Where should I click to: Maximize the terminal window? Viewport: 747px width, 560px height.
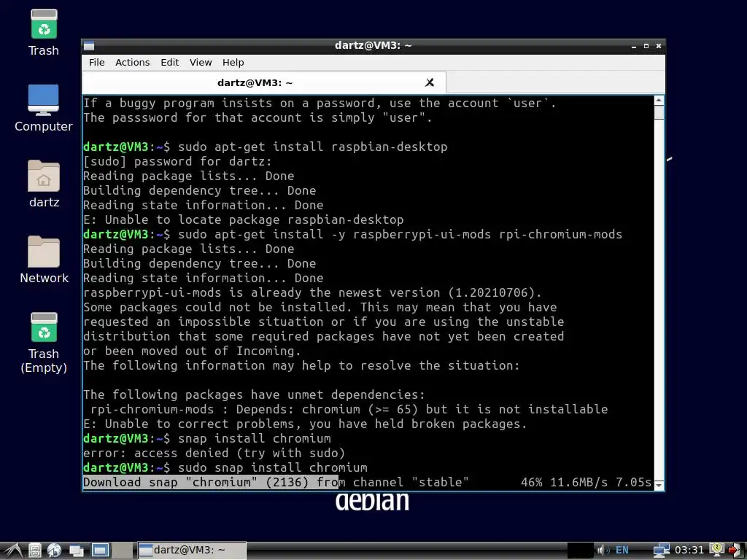[646, 46]
